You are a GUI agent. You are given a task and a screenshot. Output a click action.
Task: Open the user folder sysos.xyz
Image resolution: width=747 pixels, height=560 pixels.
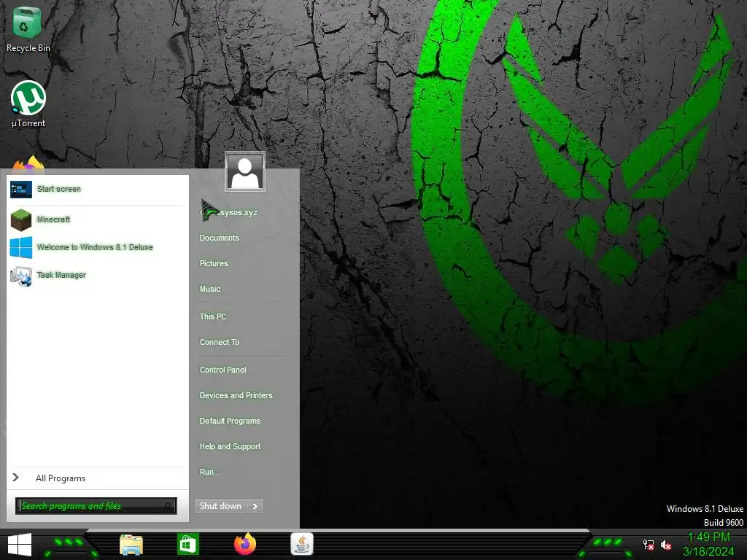coord(228,212)
